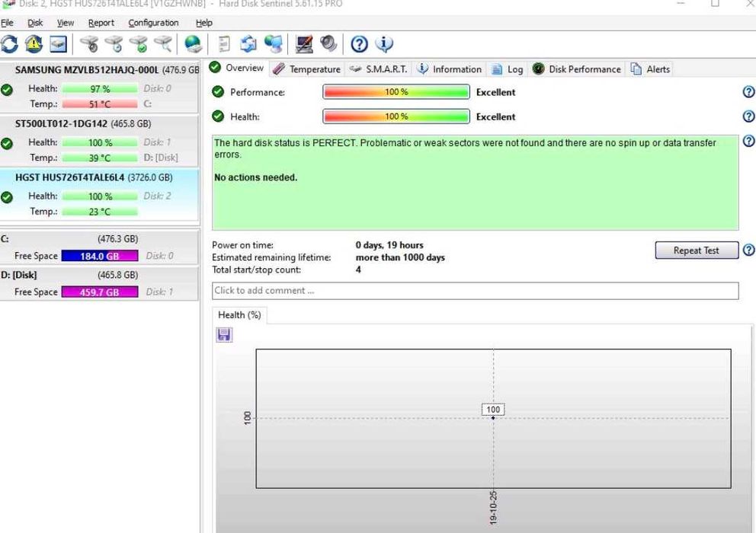Viewport: 756px width, 533px height.
Task: Click the monitor with pen configuration icon
Action: 304,44
